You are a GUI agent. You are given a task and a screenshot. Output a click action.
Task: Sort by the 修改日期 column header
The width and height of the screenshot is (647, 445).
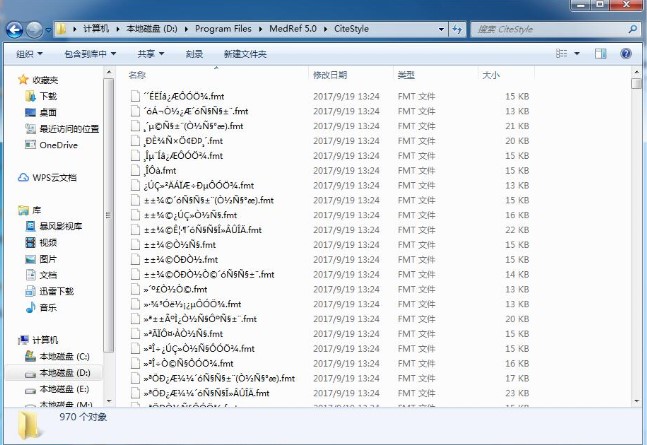(x=330, y=75)
